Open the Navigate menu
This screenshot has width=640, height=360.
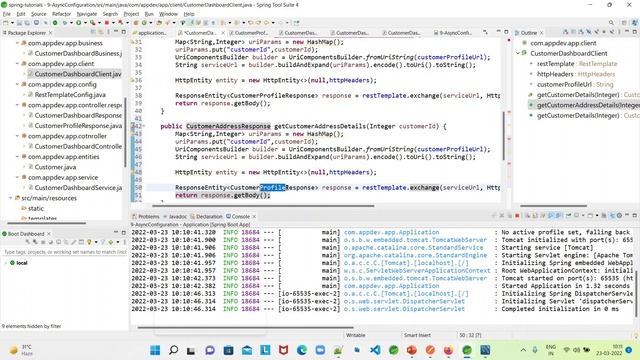point(87,14)
